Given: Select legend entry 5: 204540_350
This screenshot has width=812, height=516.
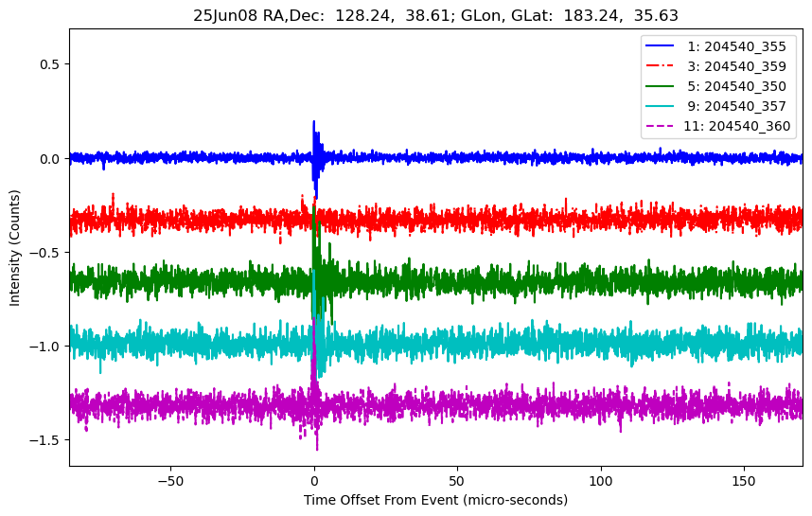Looking at the screenshot, I should tap(737, 86).
